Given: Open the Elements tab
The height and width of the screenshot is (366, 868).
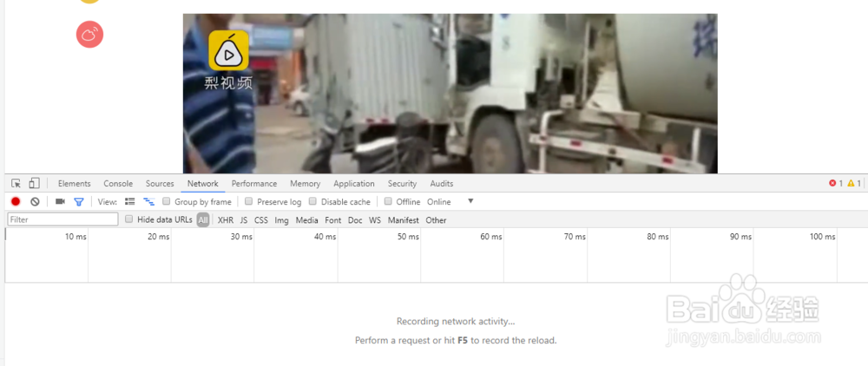Looking at the screenshot, I should pyautogui.click(x=74, y=184).
